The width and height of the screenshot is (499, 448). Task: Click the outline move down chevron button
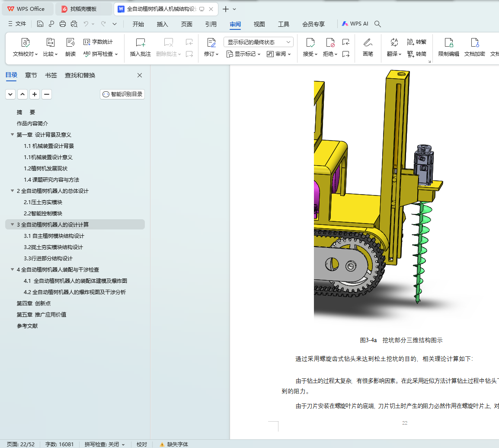pyautogui.click(x=10, y=94)
